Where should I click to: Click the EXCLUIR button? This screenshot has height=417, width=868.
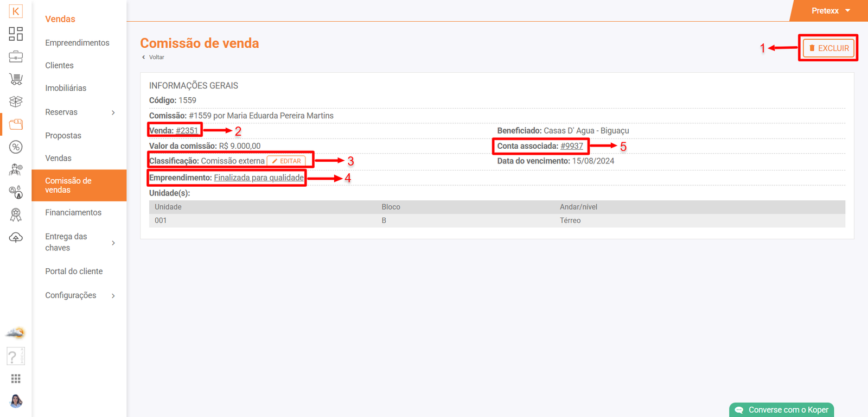[x=828, y=48]
